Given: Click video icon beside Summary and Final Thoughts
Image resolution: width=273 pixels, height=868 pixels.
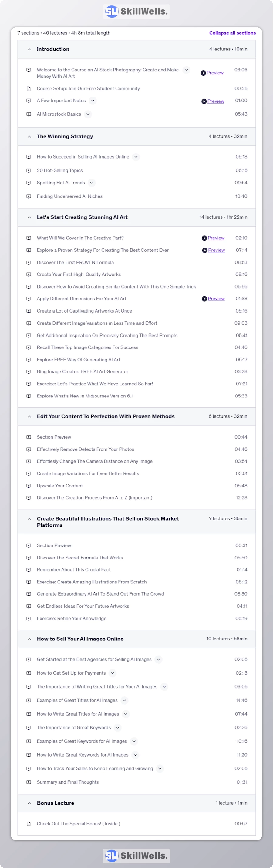Looking at the screenshot, I should [x=29, y=782].
